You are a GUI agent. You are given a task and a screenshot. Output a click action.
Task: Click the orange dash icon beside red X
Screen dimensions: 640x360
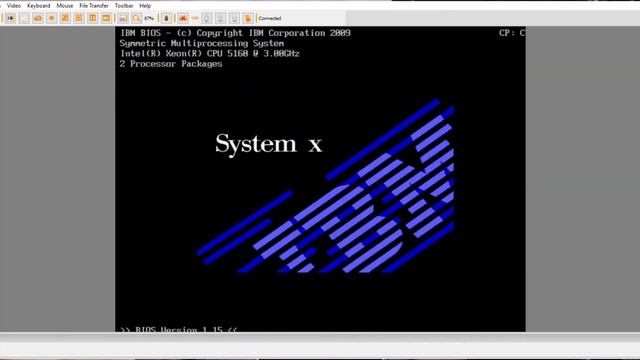pyautogui.click(x=195, y=18)
